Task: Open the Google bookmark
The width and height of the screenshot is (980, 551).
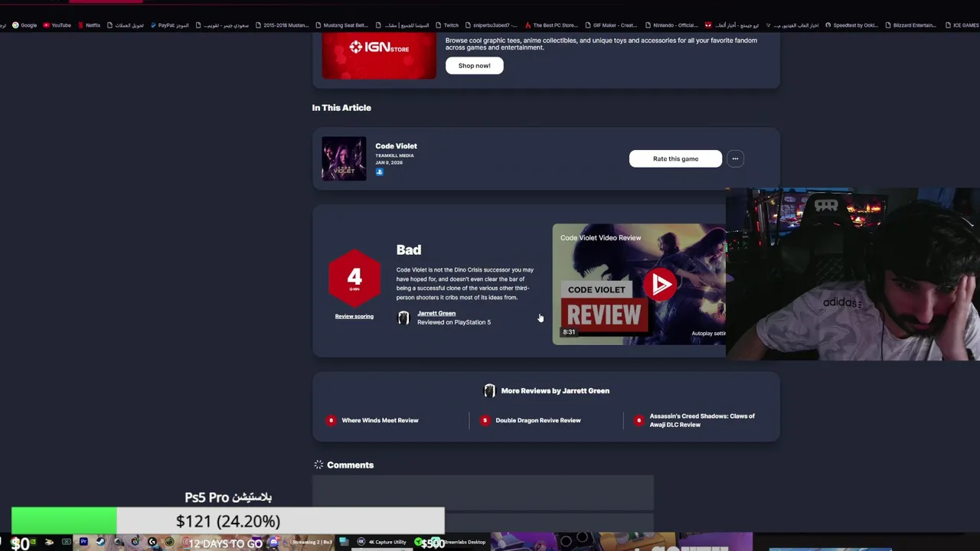Action: coord(24,25)
